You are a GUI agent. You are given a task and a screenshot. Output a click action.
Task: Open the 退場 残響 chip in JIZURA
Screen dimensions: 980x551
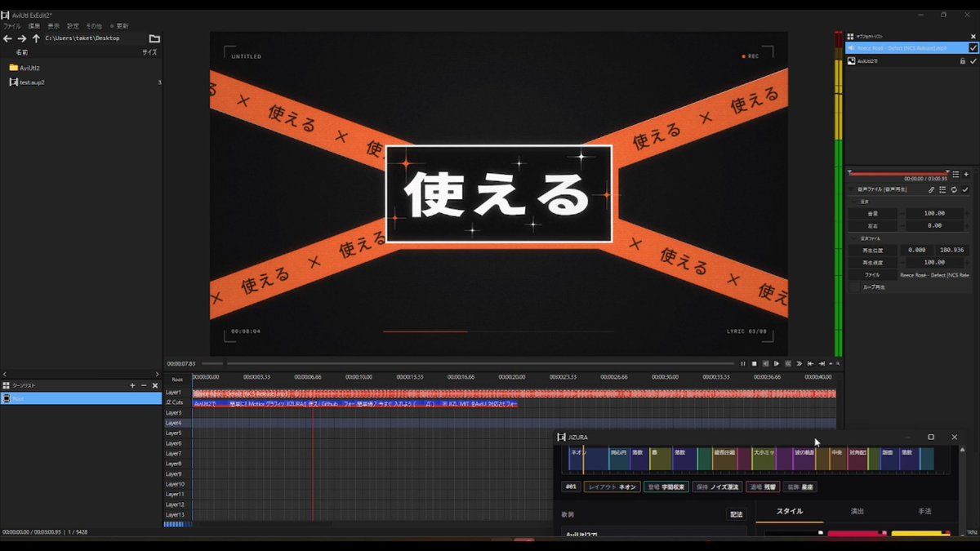pos(763,487)
